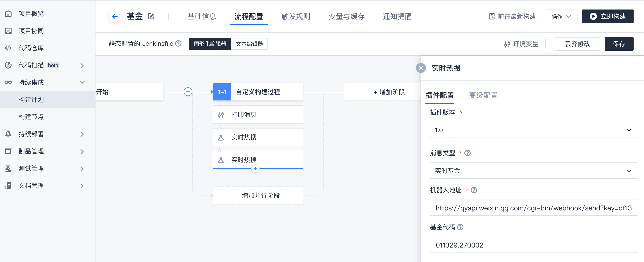Viewport: 644px width, 262px height.
Task: Click the 持续集成 infinity icon
Action: tap(8, 82)
